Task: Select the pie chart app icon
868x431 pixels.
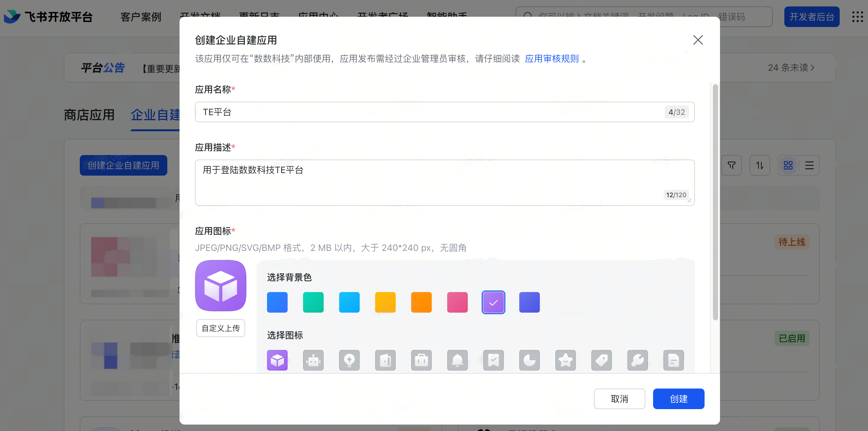Action: [x=529, y=360]
